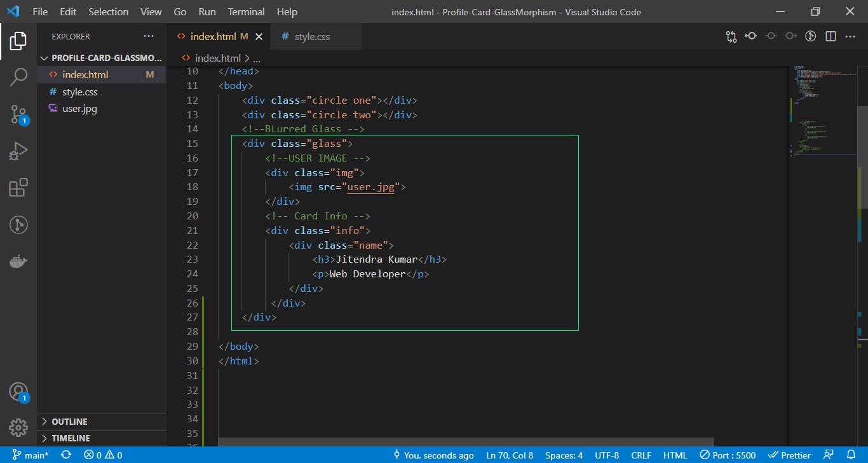Click the middle greyed-out commit navigation icon
Screen dimensions: 868x463
771,36
